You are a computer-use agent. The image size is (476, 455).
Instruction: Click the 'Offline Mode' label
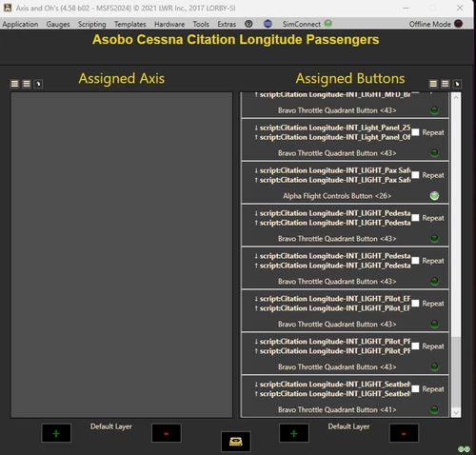(429, 24)
